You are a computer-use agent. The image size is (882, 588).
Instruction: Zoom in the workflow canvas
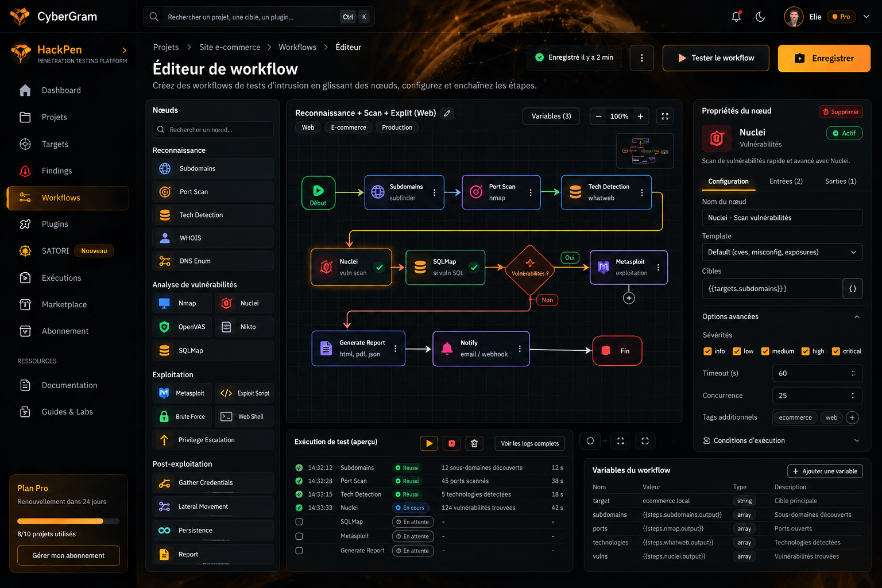click(640, 116)
